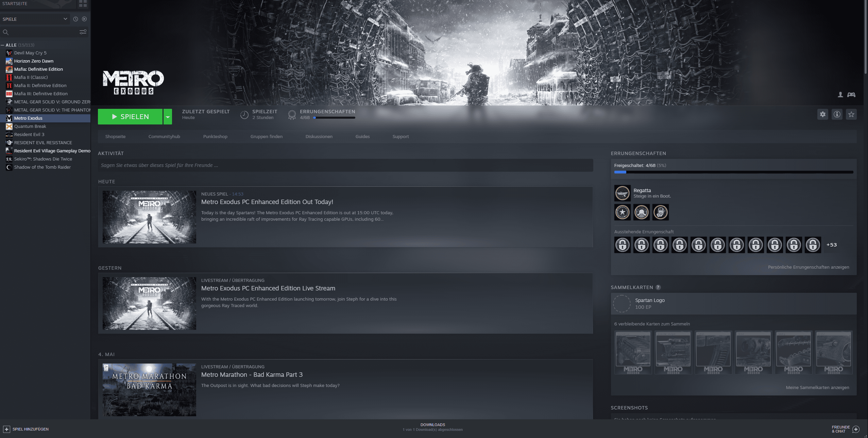Open the Regatta achievement icon

[x=623, y=193]
